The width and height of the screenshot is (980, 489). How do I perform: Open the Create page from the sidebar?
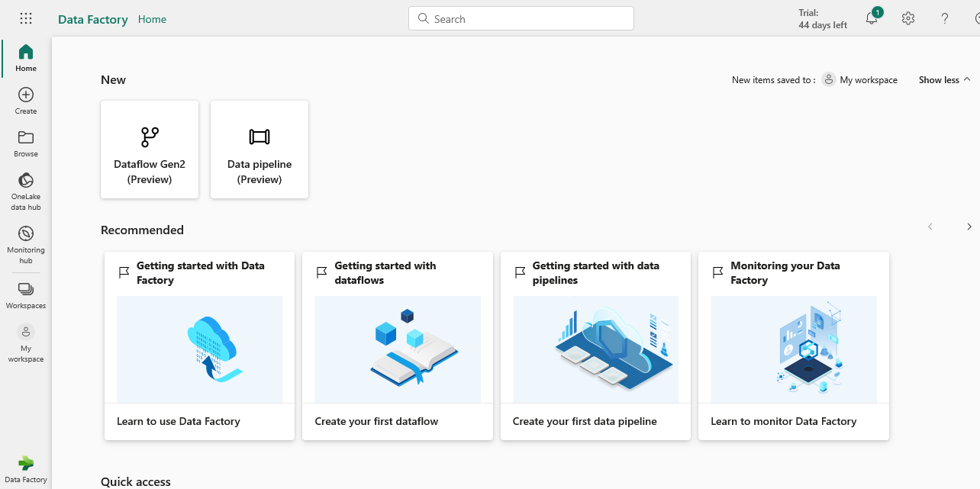pos(26,101)
